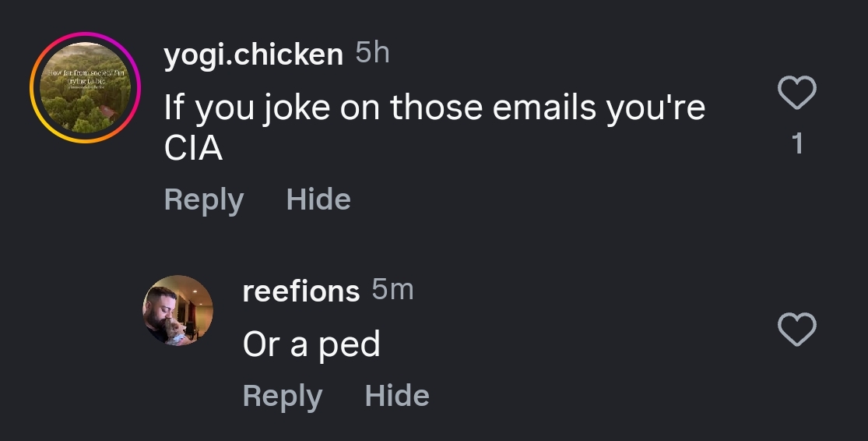Image resolution: width=868 pixels, height=441 pixels.
Task: Select the "Or a ped" comment text
Action: [x=311, y=344]
